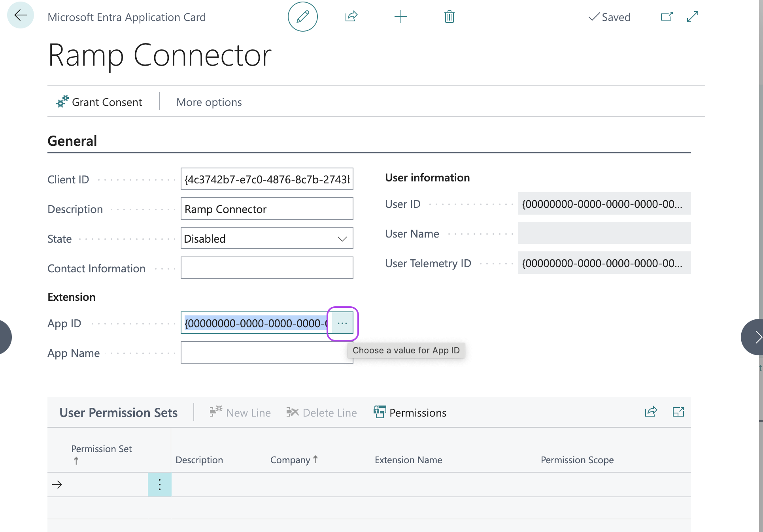The image size is (763, 532).
Task: Create a new record with plus icon
Action: click(x=400, y=17)
